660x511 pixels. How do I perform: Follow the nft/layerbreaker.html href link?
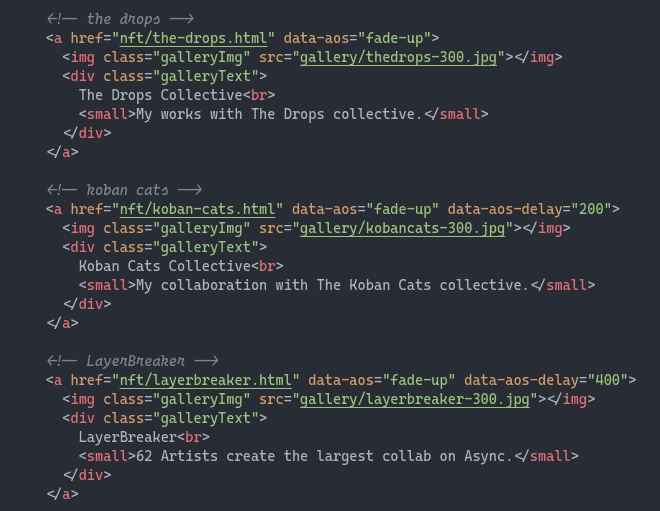205,380
